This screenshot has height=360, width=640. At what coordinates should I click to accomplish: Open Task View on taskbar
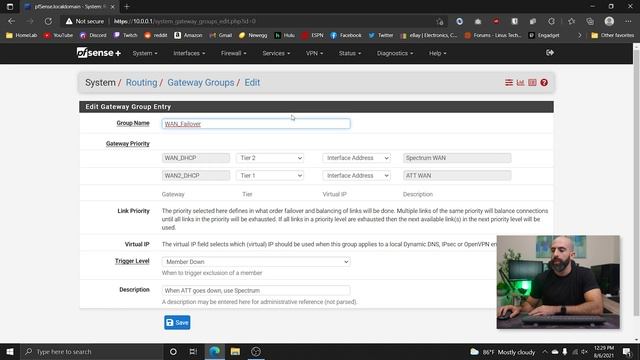tap(193, 351)
